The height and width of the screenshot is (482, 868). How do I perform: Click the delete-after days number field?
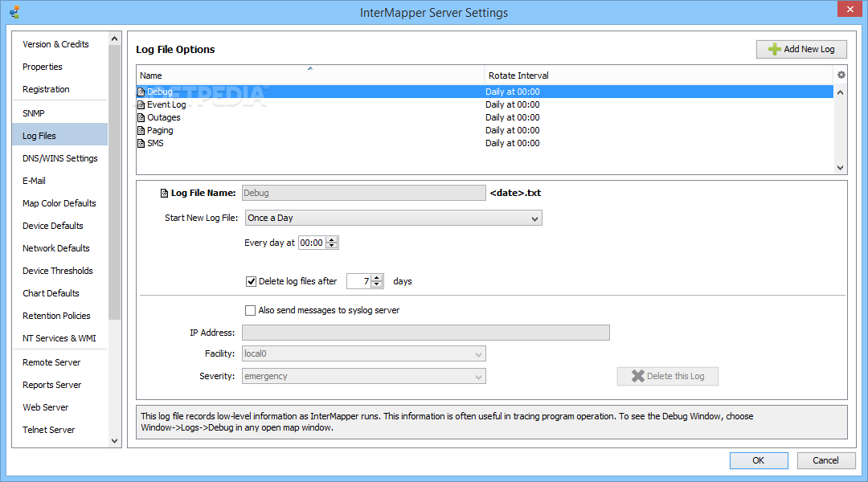click(358, 281)
